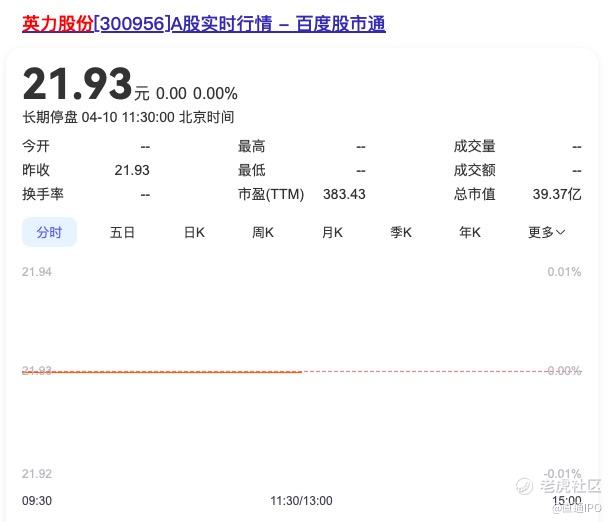Open the 英力股份[300956] stock quote title link
This screenshot has width=613, height=522.
[204, 24]
